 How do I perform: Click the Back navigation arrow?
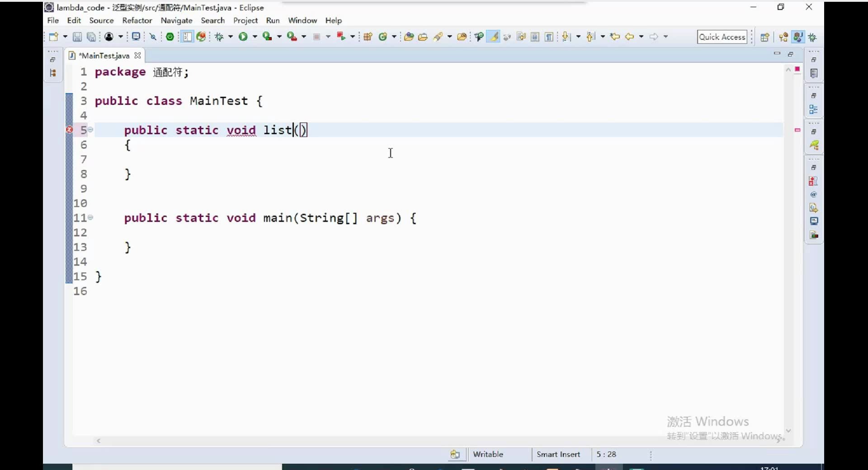click(x=629, y=37)
